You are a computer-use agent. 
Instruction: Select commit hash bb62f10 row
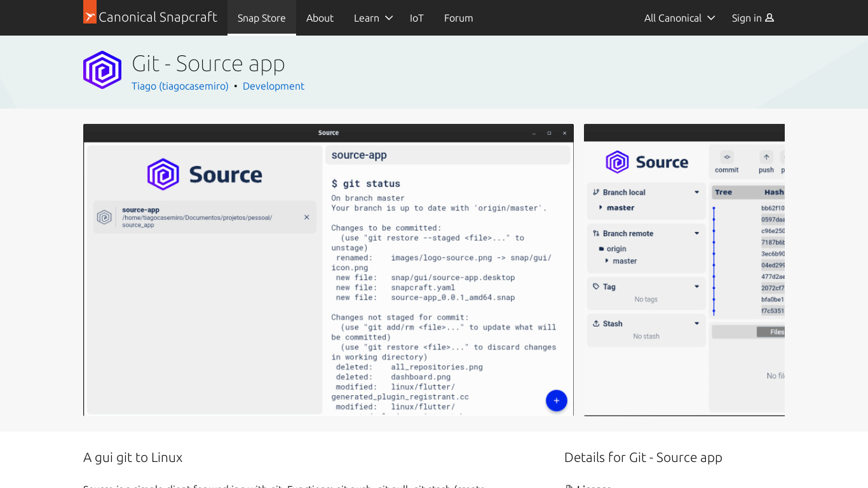(x=773, y=208)
